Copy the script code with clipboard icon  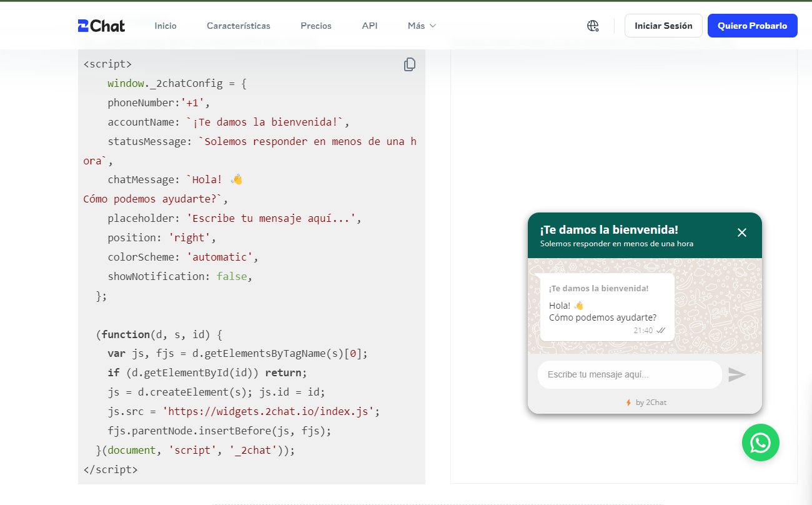(410, 64)
